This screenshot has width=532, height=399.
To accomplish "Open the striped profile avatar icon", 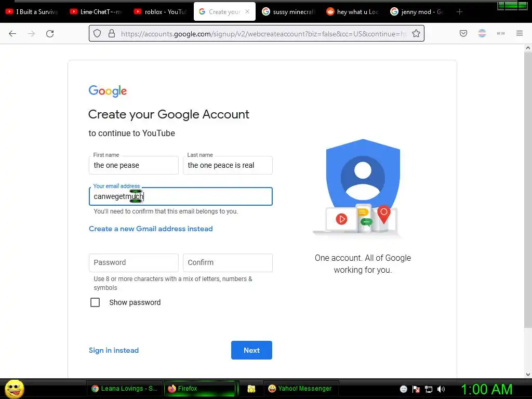I will click(482, 33).
